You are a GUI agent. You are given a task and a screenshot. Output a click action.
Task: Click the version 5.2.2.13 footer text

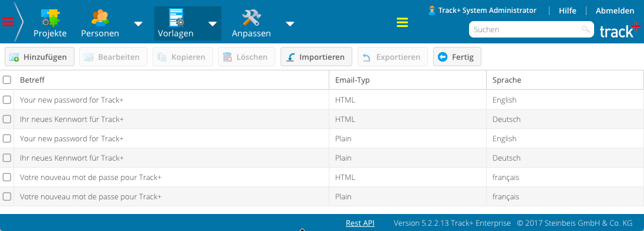tap(452, 223)
